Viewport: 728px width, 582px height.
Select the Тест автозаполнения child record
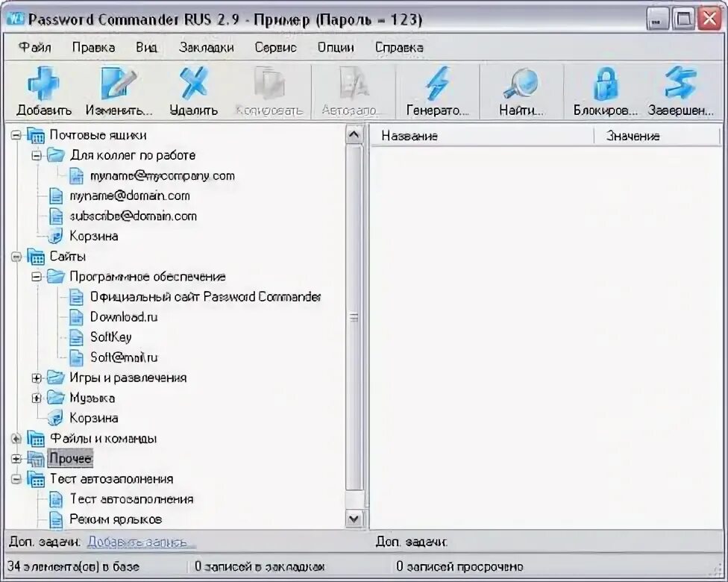[x=131, y=499]
